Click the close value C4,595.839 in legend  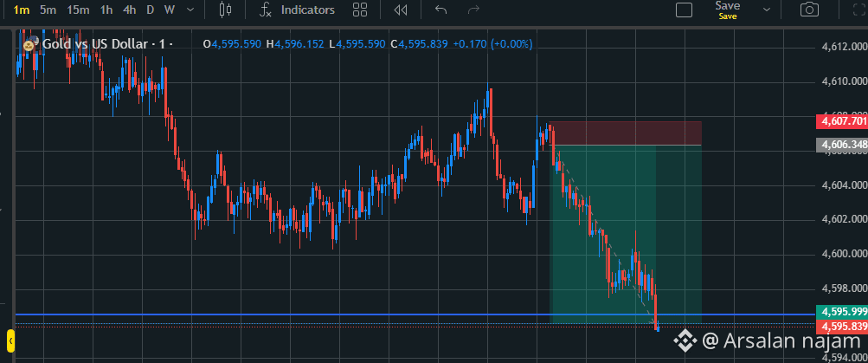[419, 44]
